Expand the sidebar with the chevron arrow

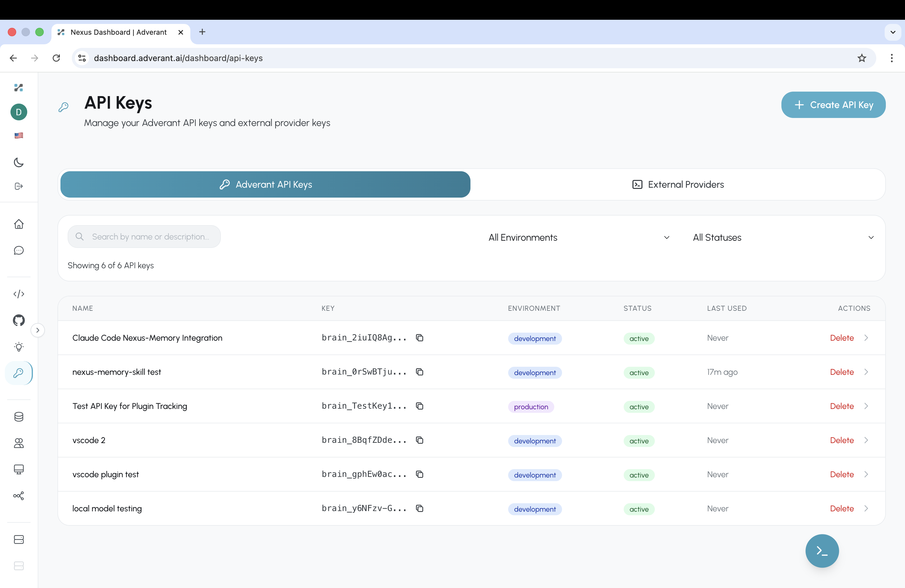tap(38, 330)
